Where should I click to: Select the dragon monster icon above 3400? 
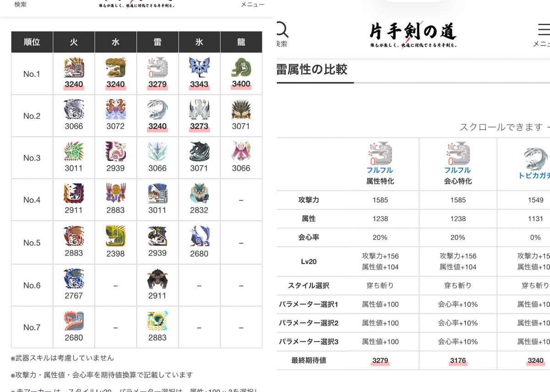241,68
